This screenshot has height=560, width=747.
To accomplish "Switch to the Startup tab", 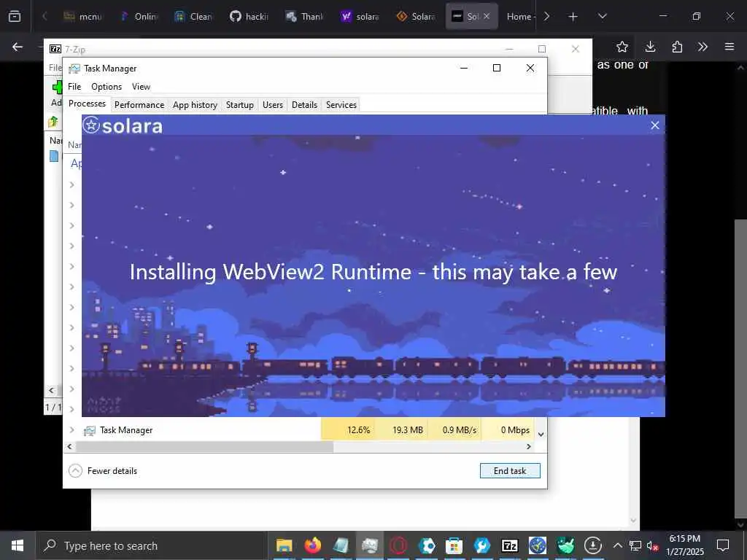I will tap(239, 105).
